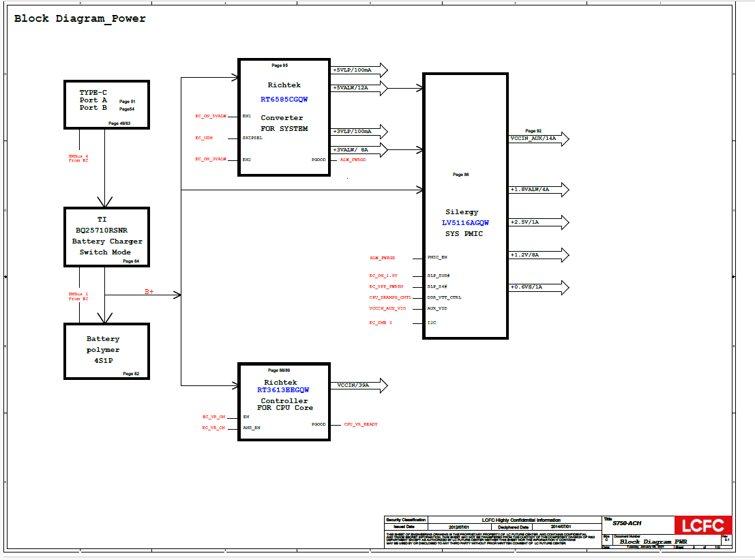The height and width of the screenshot is (560, 755).
Task: Click the "Block Diagram_Power" page title
Action: pyautogui.click(x=80, y=19)
